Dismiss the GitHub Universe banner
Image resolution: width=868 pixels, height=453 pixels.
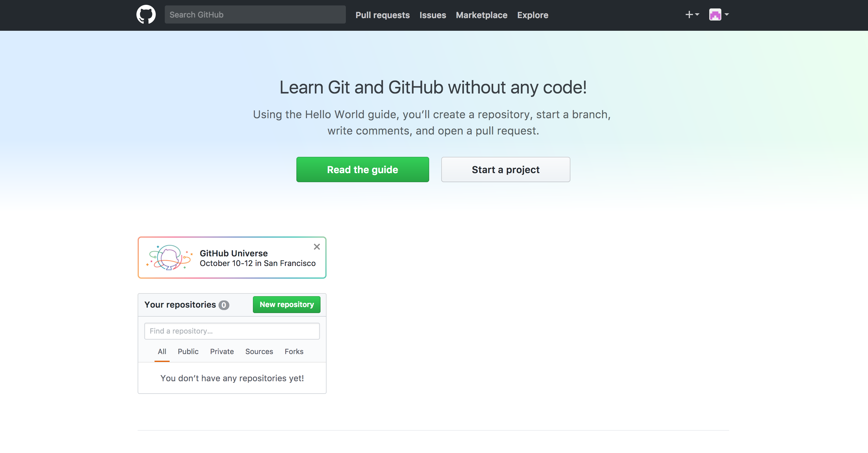coord(317,247)
